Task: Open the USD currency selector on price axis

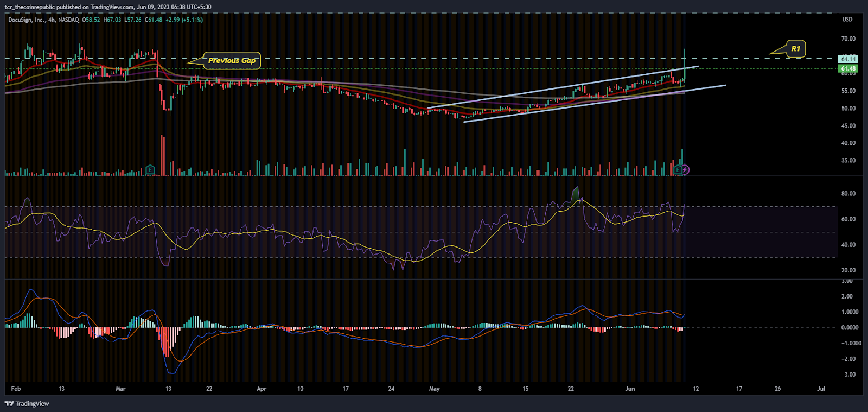Action: coord(847,20)
